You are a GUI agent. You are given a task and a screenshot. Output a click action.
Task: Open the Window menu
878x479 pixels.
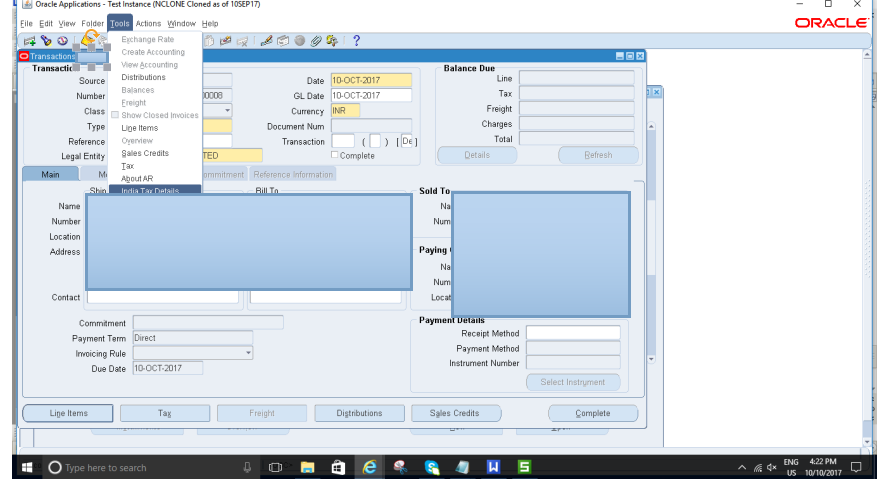(x=181, y=24)
